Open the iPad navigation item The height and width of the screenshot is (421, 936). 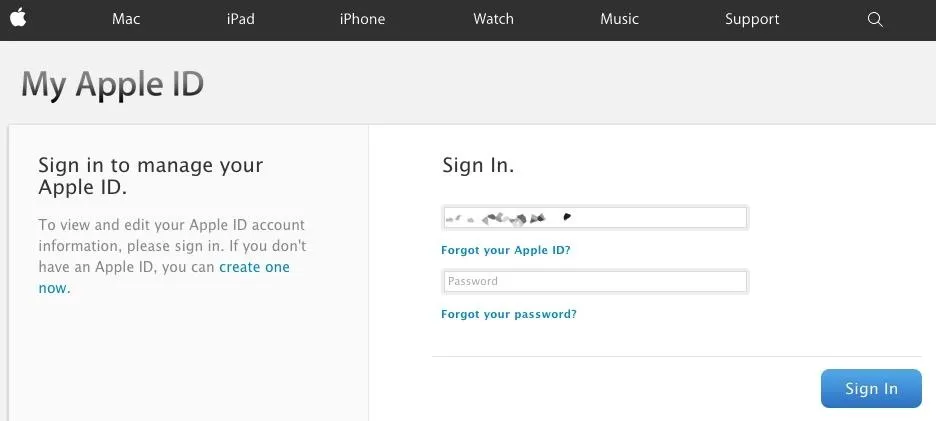[241, 19]
